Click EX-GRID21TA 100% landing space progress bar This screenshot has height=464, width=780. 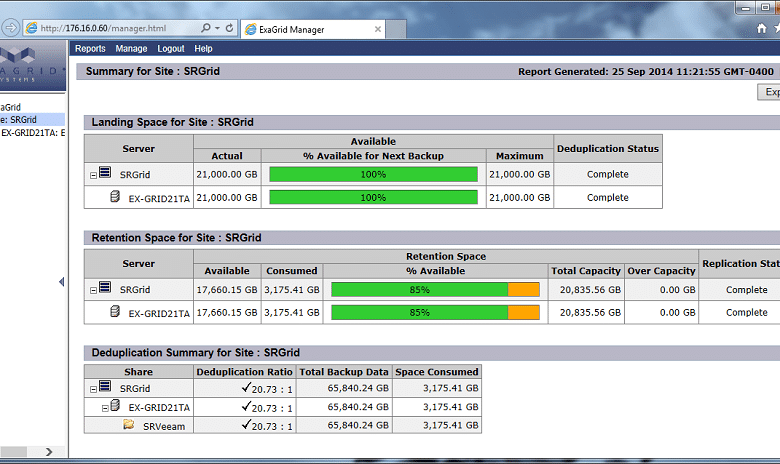click(x=374, y=197)
